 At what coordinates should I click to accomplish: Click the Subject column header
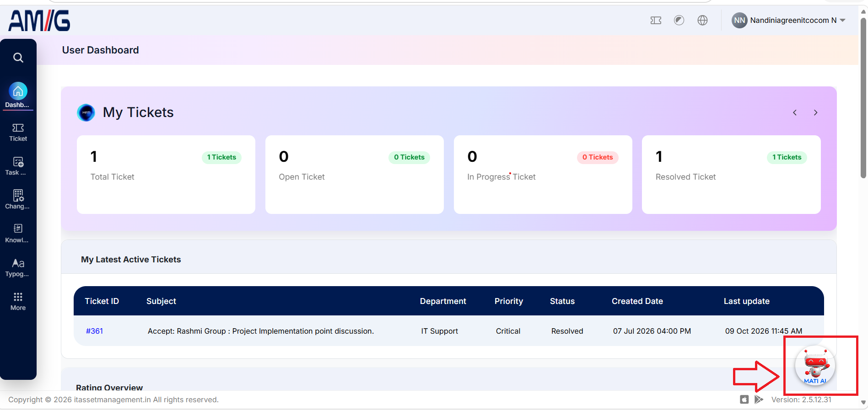[161, 301]
